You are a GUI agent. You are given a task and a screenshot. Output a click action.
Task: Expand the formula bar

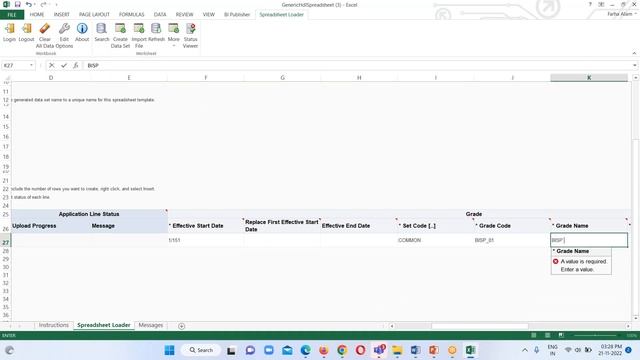pyautogui.click(x=635, y=65)
